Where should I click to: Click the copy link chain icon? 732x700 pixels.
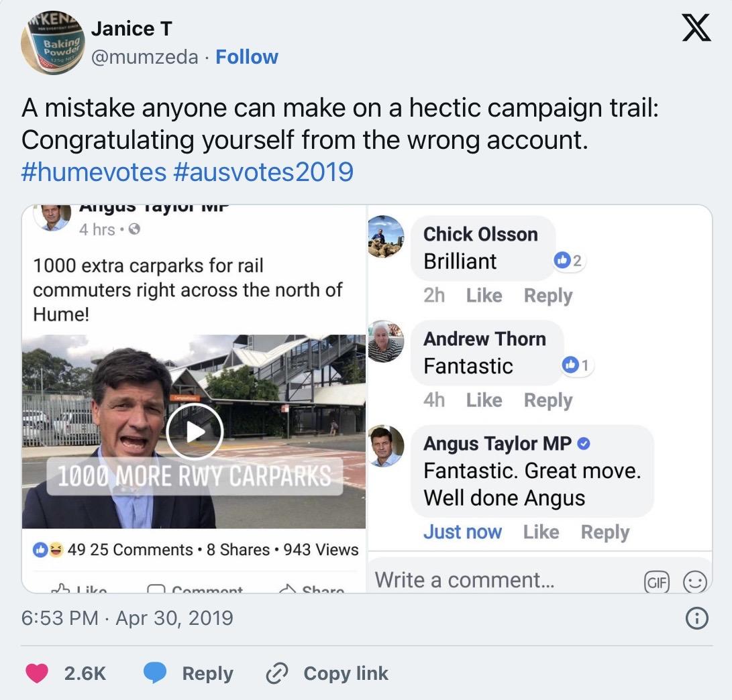(276, 673)
